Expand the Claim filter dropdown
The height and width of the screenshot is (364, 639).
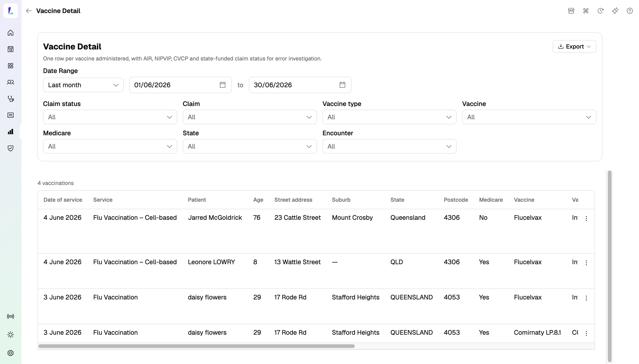point(250,117)
